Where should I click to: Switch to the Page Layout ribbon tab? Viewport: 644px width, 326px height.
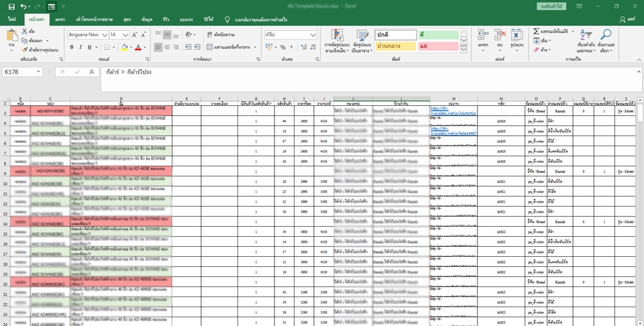tap(95, 19)
